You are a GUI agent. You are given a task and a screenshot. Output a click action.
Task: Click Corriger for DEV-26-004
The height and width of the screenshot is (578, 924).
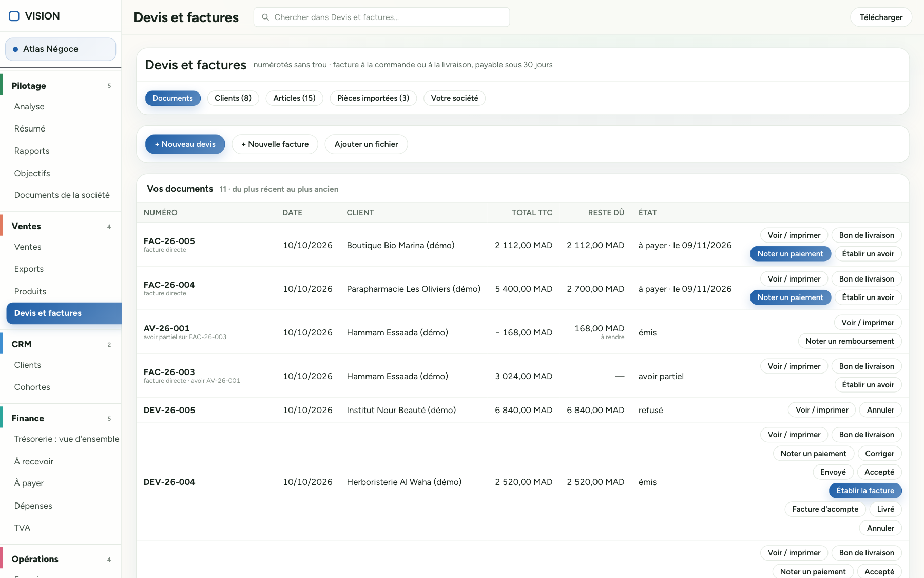pos(879,454)
